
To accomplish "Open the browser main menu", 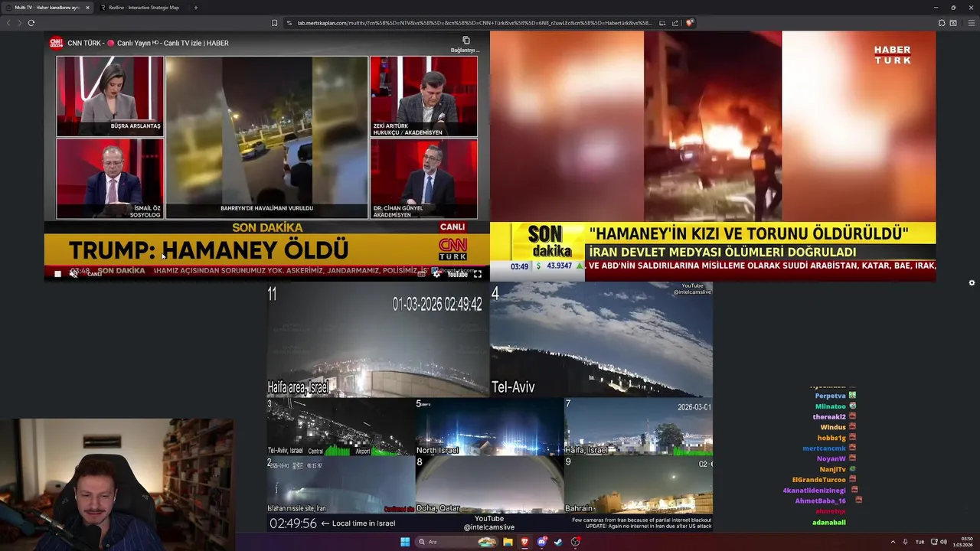I will 971,23.
